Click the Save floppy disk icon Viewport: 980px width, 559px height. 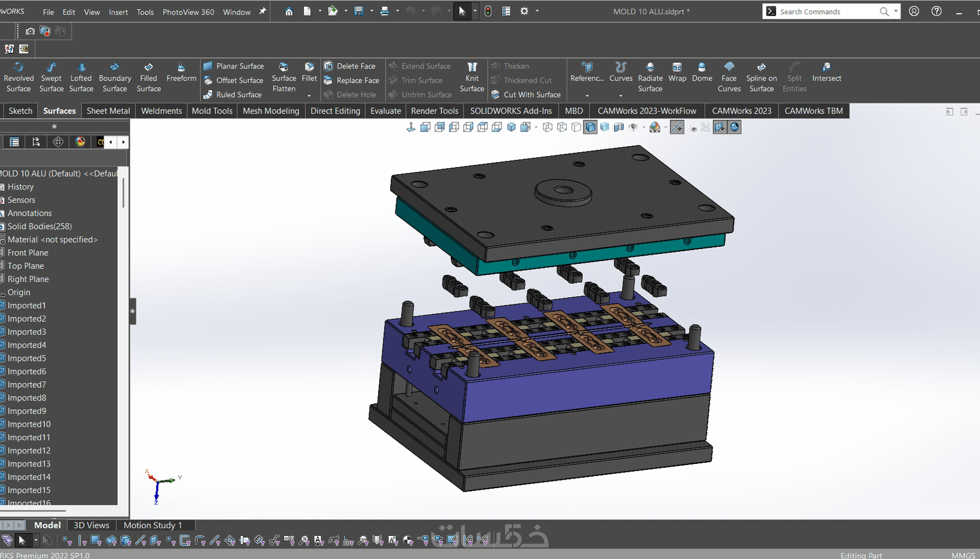tap(359, 12)
